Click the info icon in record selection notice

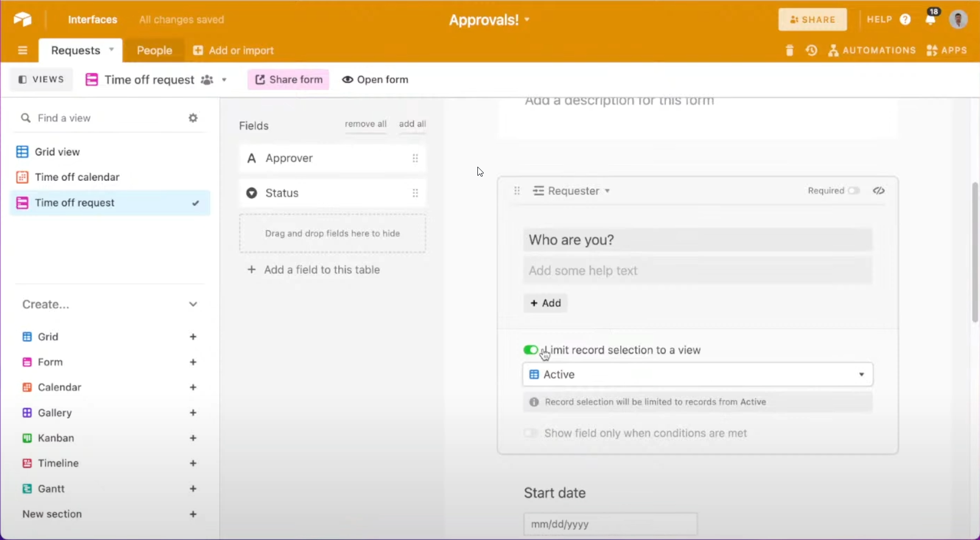pyautogui.click(x=534, y=402)
